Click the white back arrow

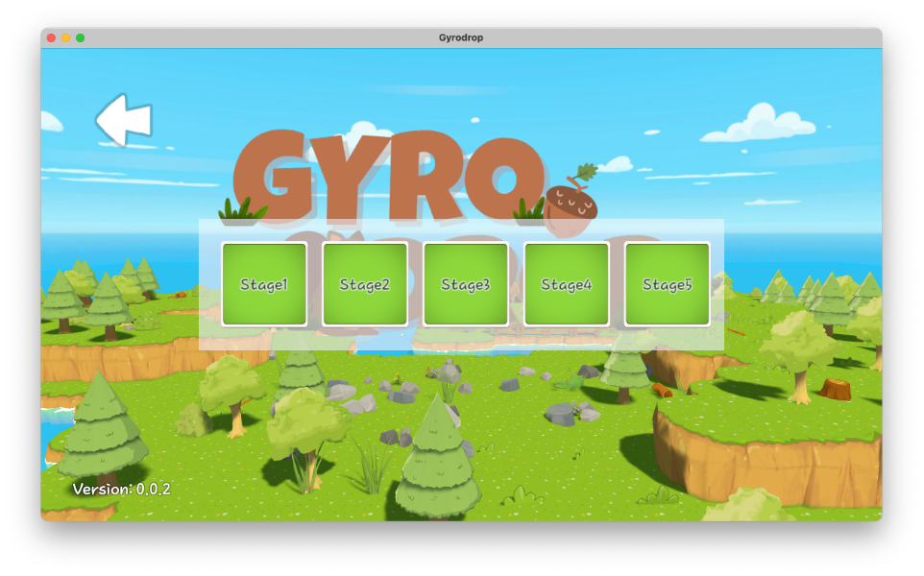(x=124, y=120)
